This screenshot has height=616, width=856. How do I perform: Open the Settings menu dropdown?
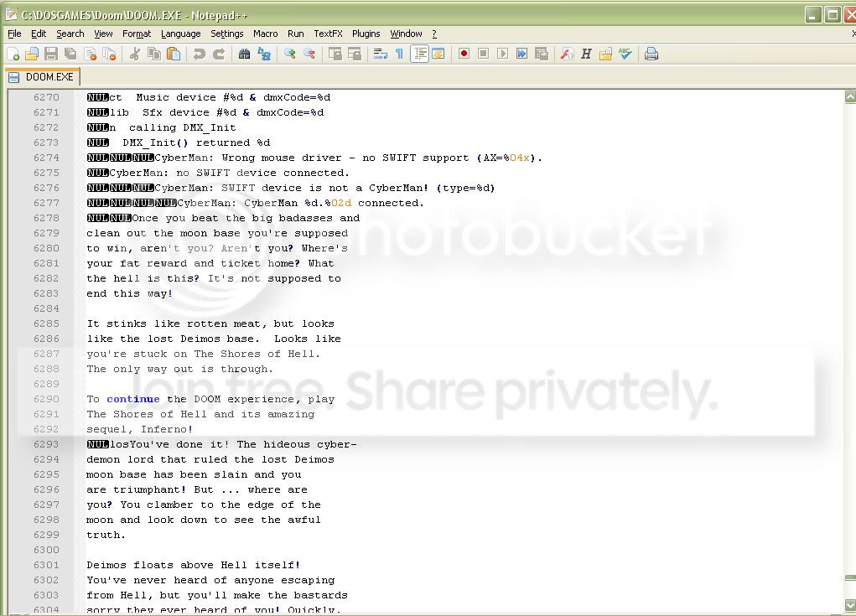(226, 34)
